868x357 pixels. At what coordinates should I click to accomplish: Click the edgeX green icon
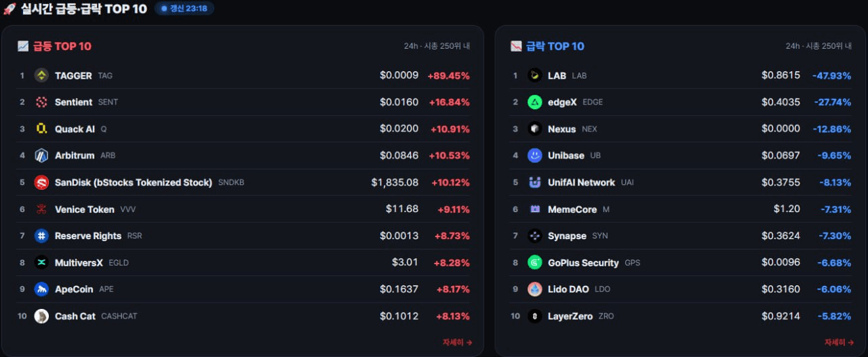click(535, 102)
